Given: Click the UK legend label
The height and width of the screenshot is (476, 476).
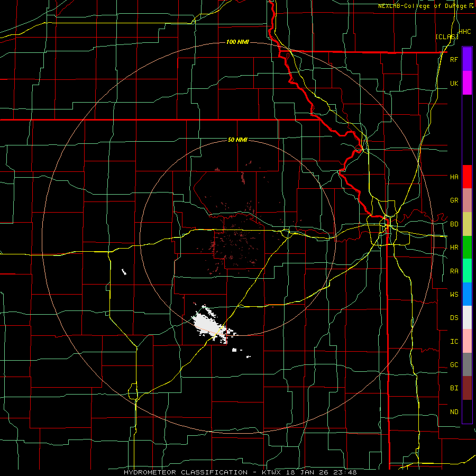Looking at the screenshot, I should tap(454, 83).
